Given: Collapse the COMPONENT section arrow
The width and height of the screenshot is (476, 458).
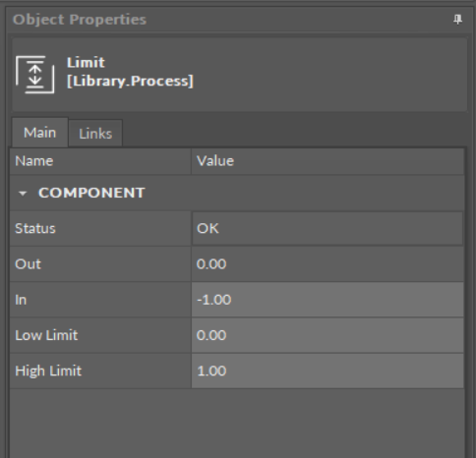Looking at the screenshot, I should [23, 194].
